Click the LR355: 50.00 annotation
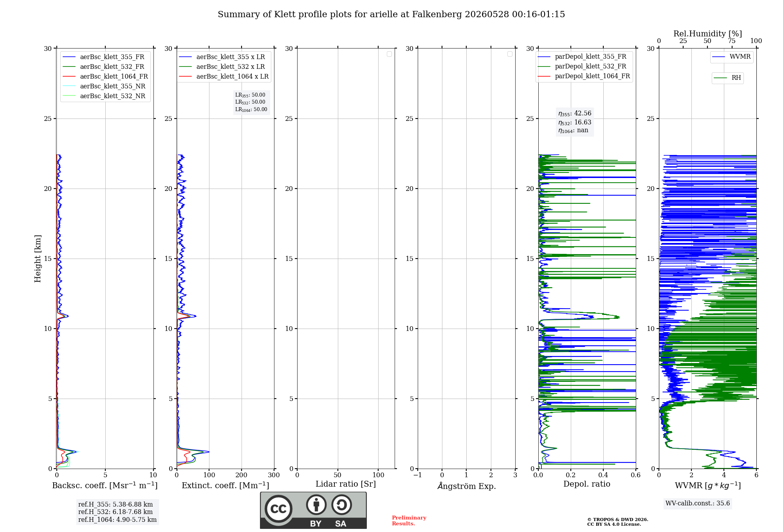 (x=250, y=95)
